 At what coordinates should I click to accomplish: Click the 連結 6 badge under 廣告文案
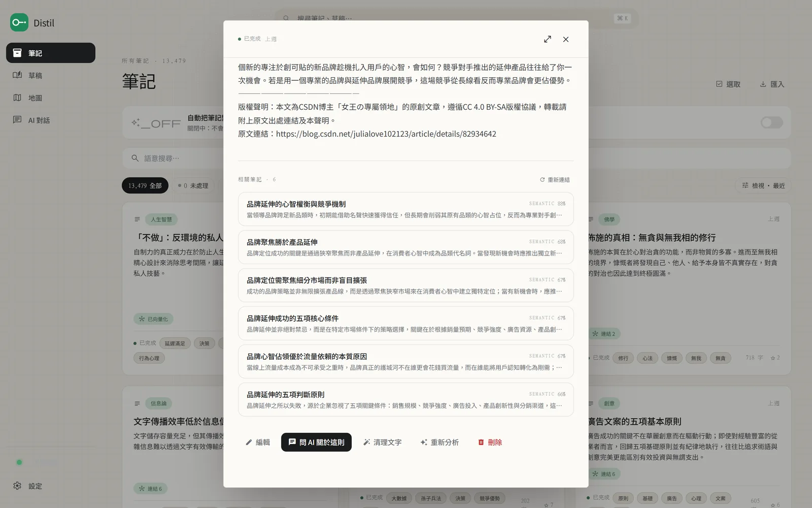pos(603,474)
